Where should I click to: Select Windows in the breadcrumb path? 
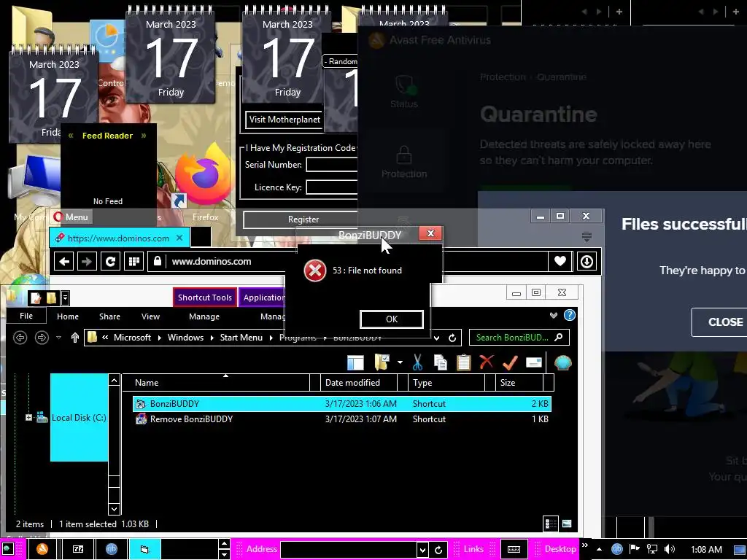pos(185,338)
